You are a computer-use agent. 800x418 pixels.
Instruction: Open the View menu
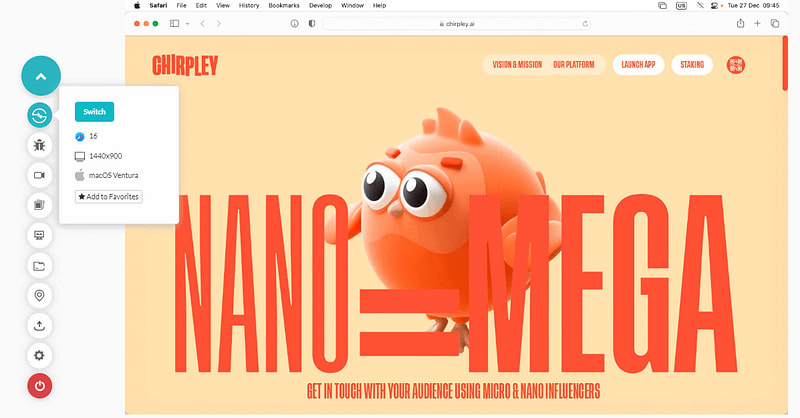point(223,6)
